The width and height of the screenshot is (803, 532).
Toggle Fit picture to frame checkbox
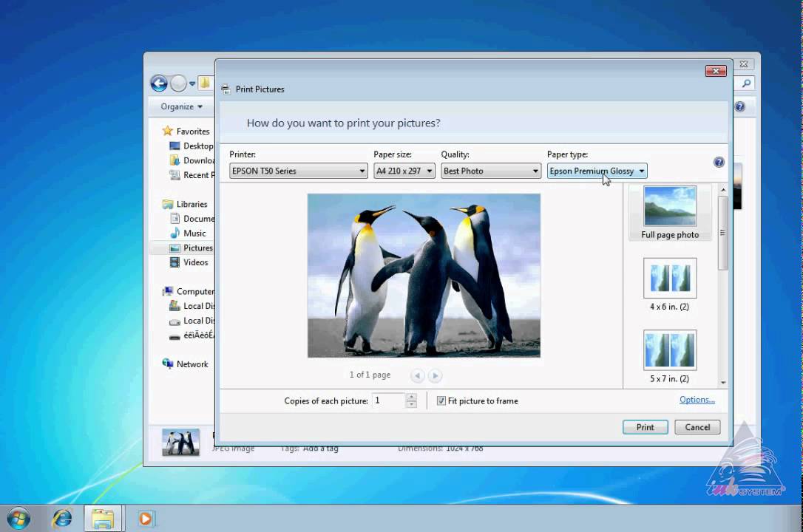tap(441, 400)
